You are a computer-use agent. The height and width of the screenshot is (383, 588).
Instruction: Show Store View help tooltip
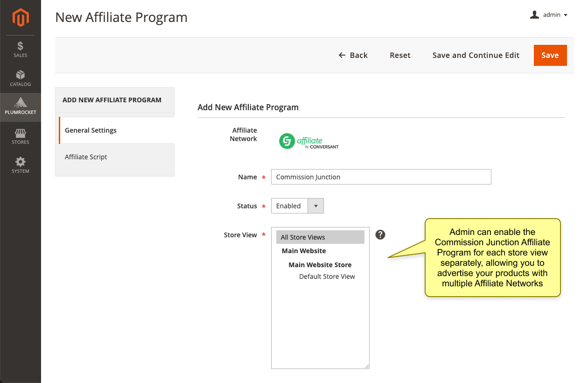[x=380, y=235]
